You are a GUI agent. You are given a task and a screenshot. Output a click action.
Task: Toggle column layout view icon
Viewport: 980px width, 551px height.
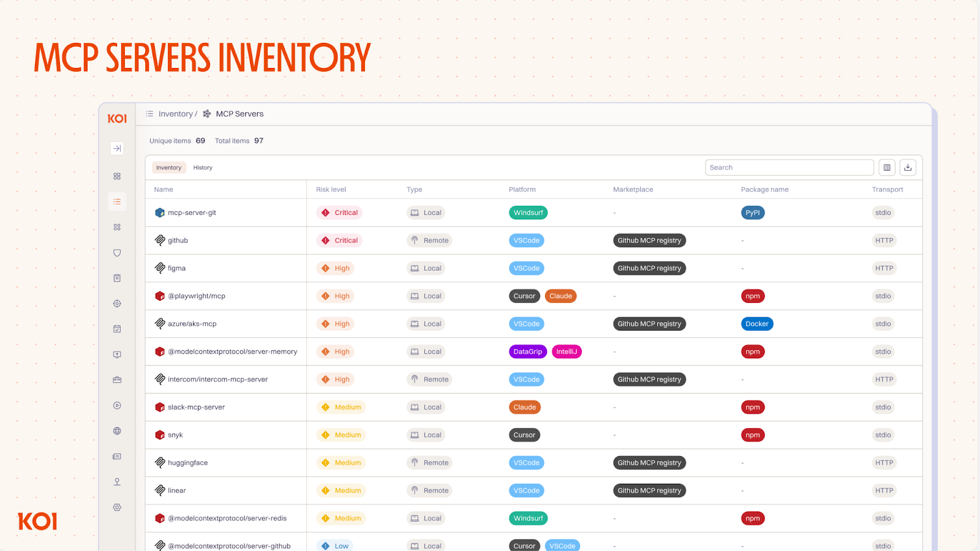pyautogui.click(x=887, y=168)
